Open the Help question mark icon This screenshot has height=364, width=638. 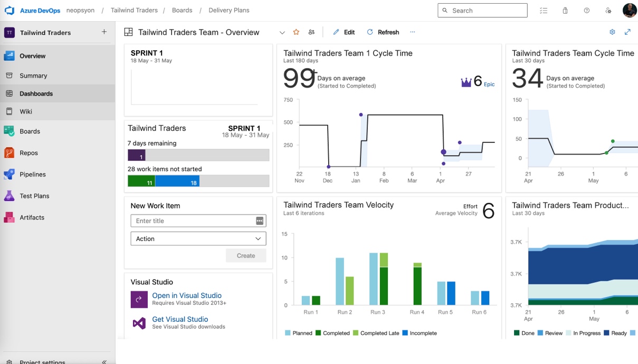586,10
